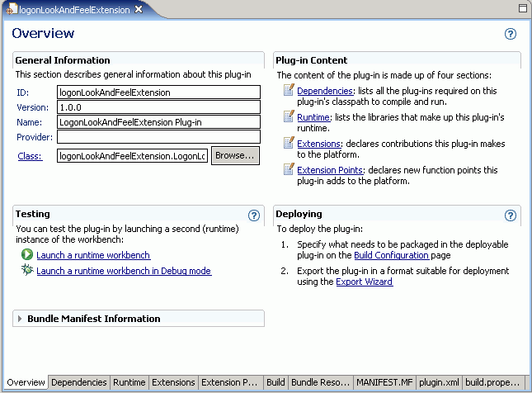Viewport: 532px width, 393px height.
Task: Click the icon beside Extension Points link
Action: point(289,168)
